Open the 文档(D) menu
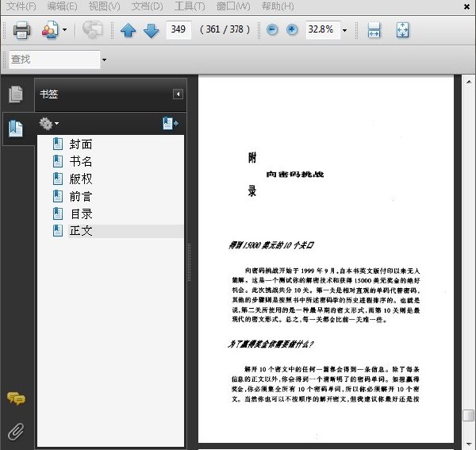Viewport: 476px width, 450px height. click(148, 6)
